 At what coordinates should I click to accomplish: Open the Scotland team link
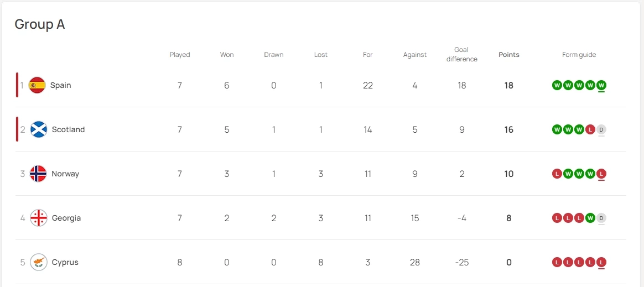tap(68, 129)
